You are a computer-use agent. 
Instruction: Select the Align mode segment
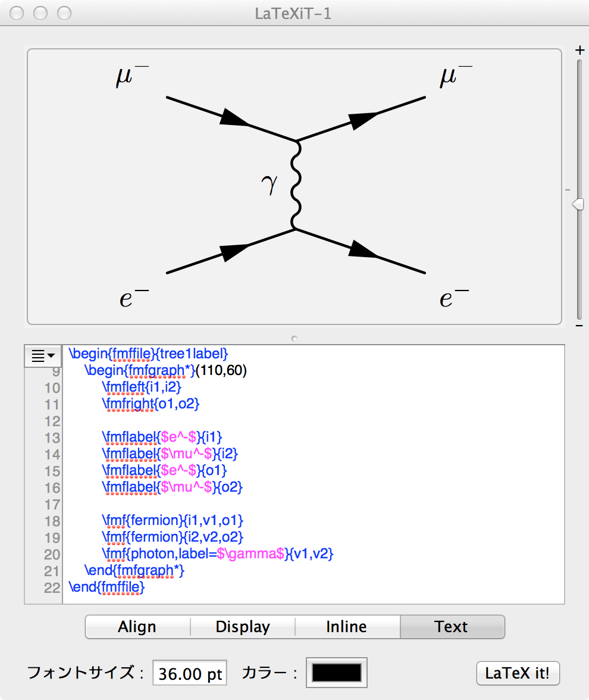coord(137,627)
